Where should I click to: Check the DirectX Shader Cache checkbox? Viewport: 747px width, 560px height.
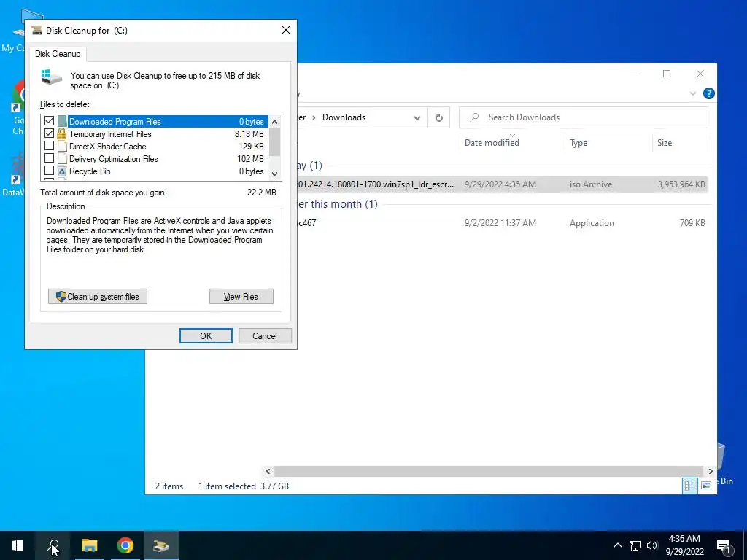point(49,146)
